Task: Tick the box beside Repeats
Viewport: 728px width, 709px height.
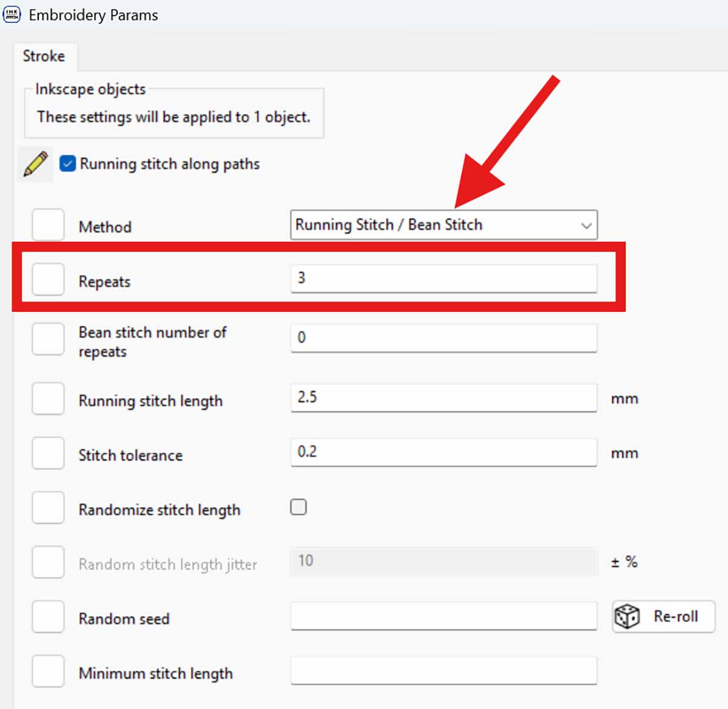Action: pos(48,279)
